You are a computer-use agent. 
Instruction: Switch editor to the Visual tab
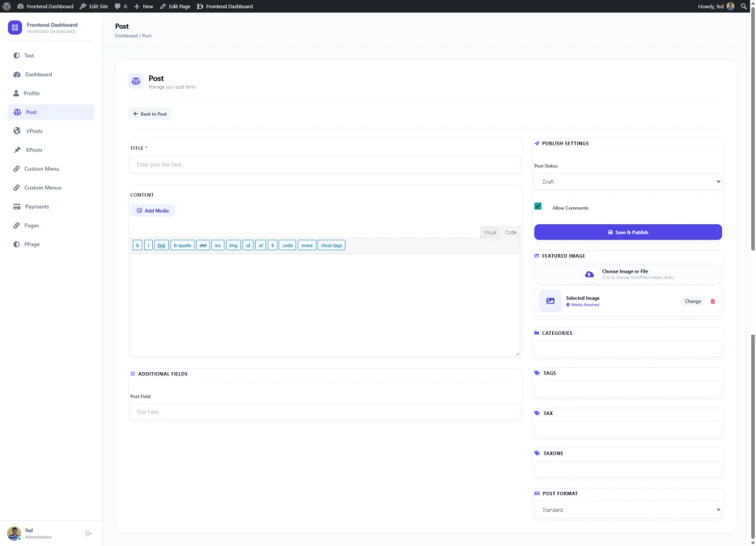tap(490, 232)
